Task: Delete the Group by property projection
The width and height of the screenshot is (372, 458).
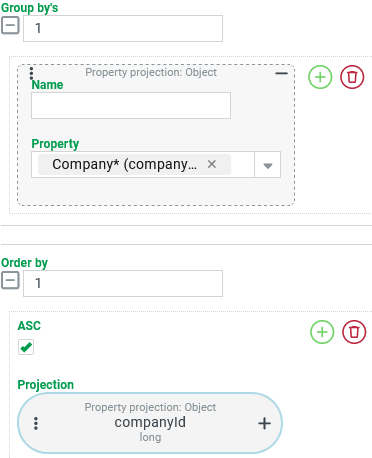Action: click(x=352, y=77)
